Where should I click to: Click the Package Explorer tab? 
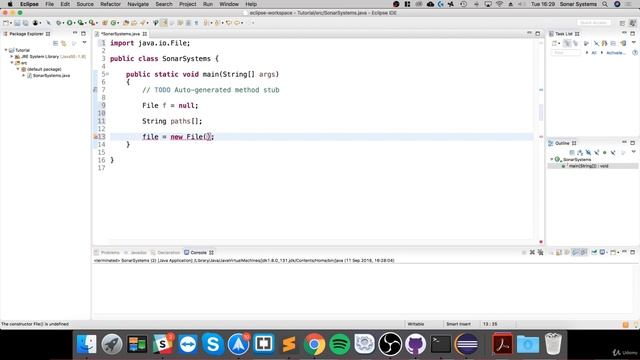[27, 34]
